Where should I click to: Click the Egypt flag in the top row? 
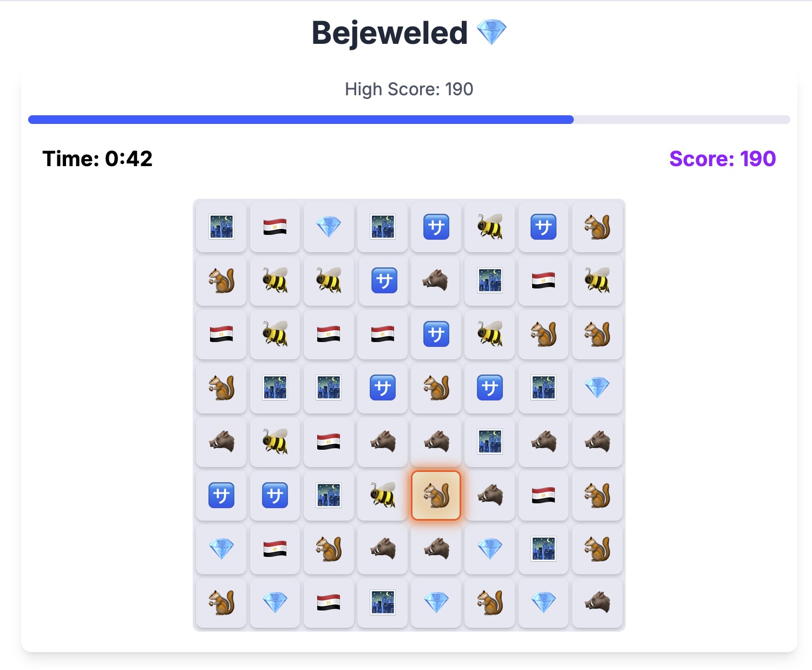click(274, 227)
